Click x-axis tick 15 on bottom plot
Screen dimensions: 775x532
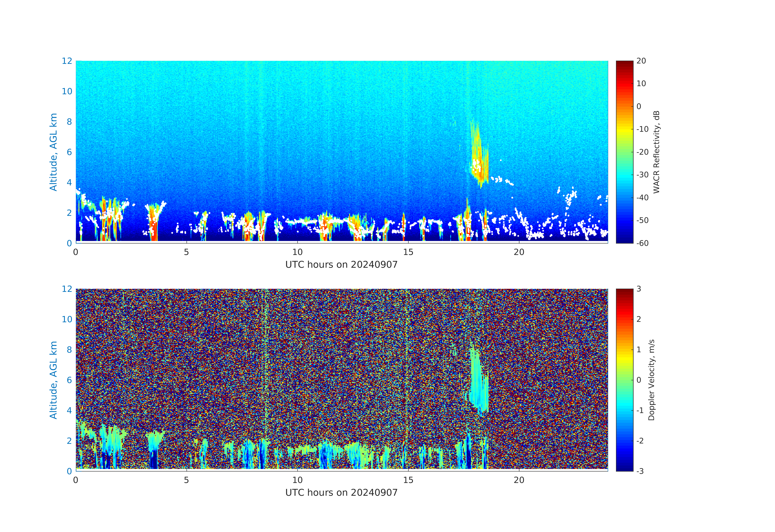point(408,480)
